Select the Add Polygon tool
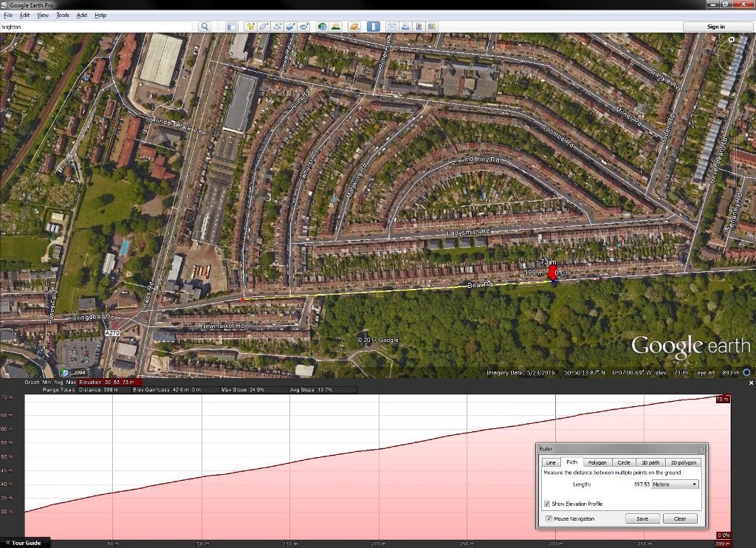Viewport: 756px width, 548px height. [x=264, y=27]
